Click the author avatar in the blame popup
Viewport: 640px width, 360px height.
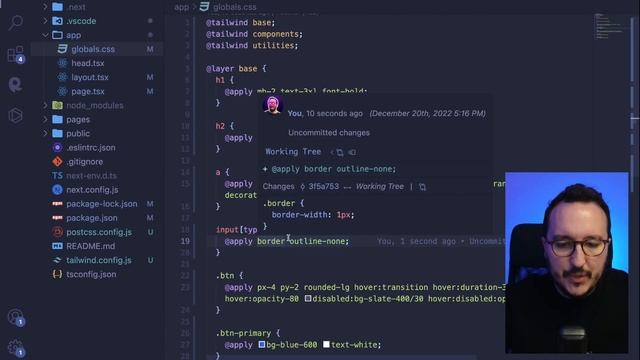(x=273, y=105)
